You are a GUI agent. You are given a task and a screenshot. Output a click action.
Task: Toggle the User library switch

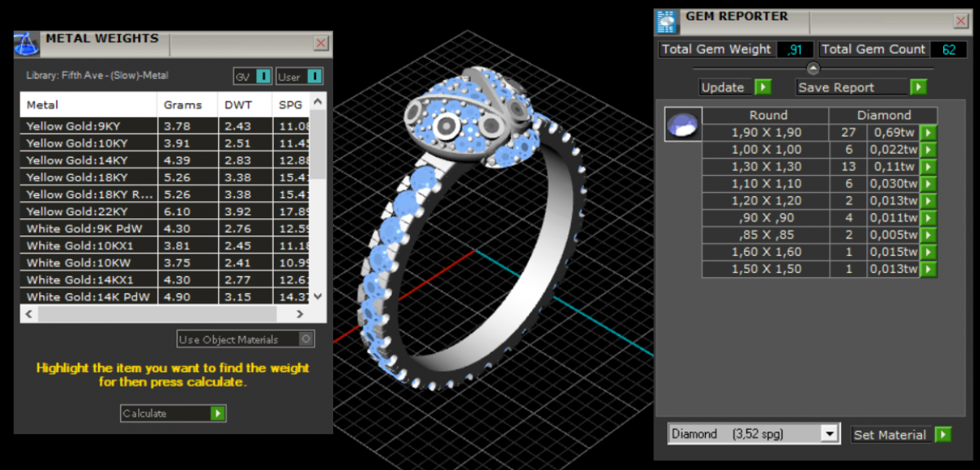tap(314, 77)
